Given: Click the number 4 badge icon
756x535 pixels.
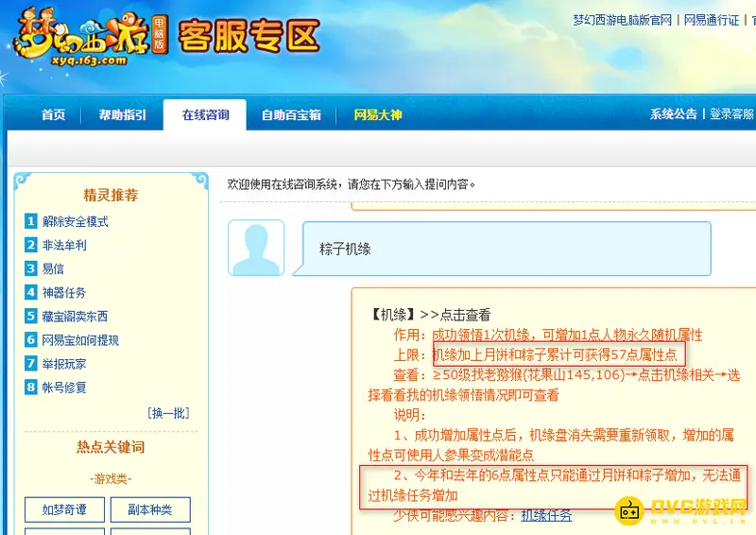Looking at the screenshot, I should pyautogui.click(x=31, y=292).
